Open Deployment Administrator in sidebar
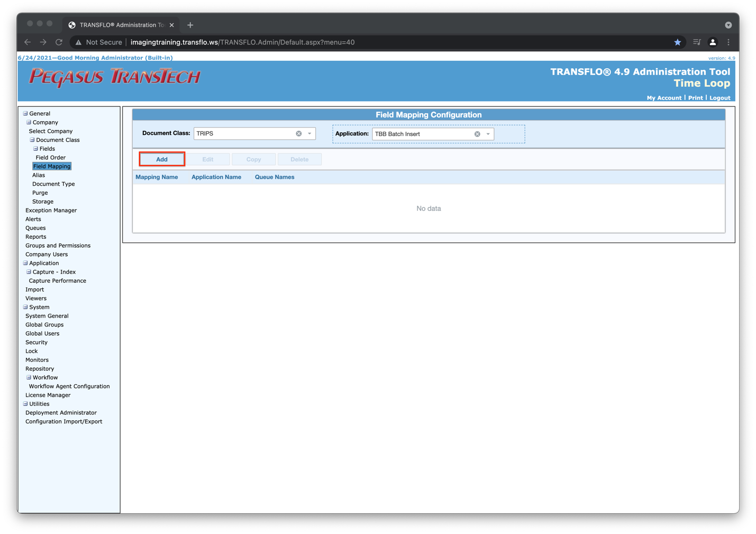 point(61,413)
